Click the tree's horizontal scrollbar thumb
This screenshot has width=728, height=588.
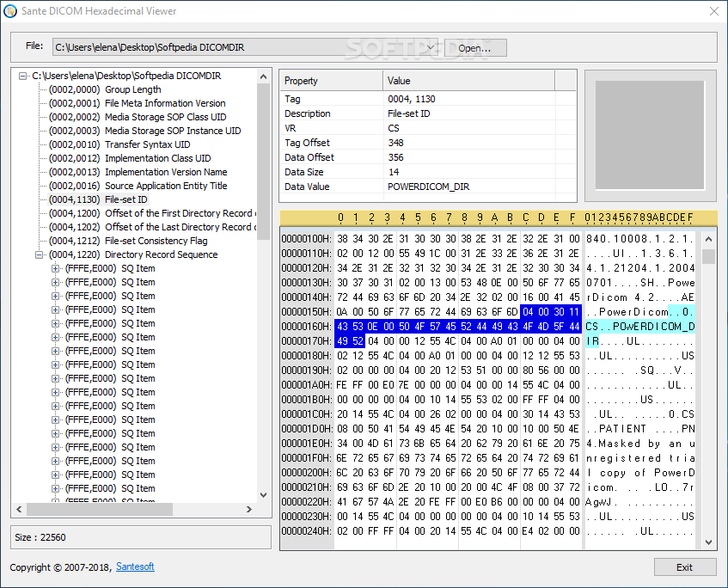100,509
